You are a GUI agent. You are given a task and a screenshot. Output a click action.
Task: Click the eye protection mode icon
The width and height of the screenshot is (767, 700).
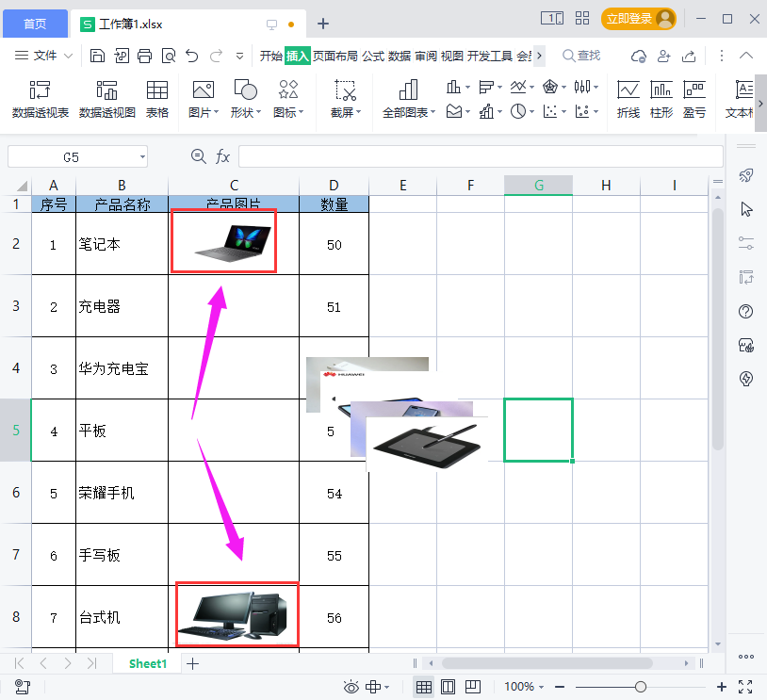pos(351,687)
